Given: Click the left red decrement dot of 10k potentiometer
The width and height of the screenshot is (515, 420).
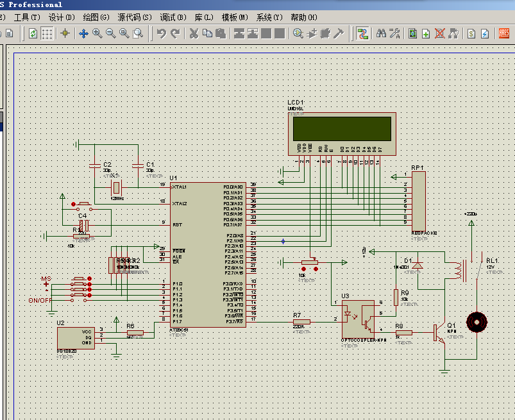Looking at the screenshot, I should pyautogui.click(x=304, y=269).
